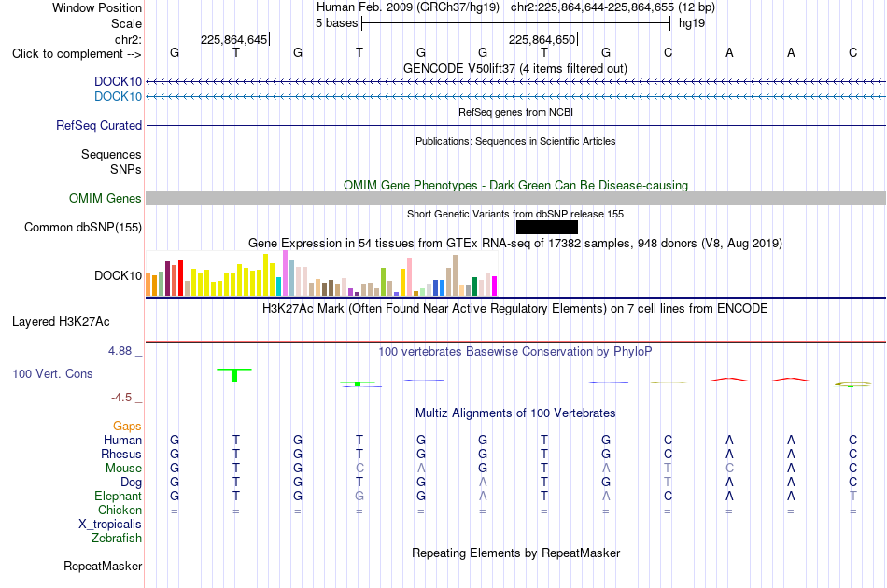Click the -4.5 lower scale value
Viewport: 887px width, 588px height.
pos(121,398)
